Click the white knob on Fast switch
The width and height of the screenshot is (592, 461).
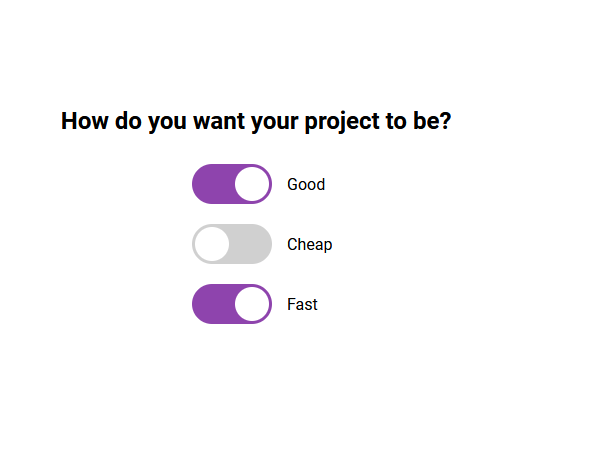[252, 304]
